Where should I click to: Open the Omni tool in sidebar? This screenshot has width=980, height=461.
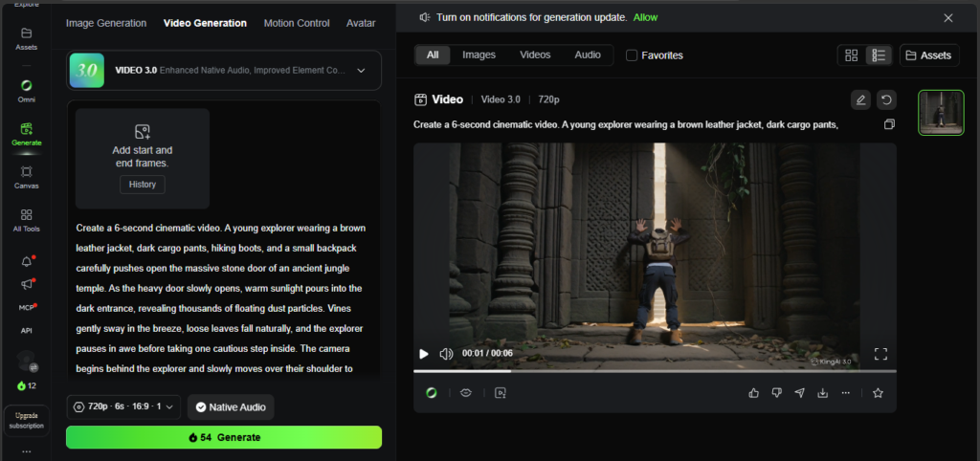[x=26, y=91]
